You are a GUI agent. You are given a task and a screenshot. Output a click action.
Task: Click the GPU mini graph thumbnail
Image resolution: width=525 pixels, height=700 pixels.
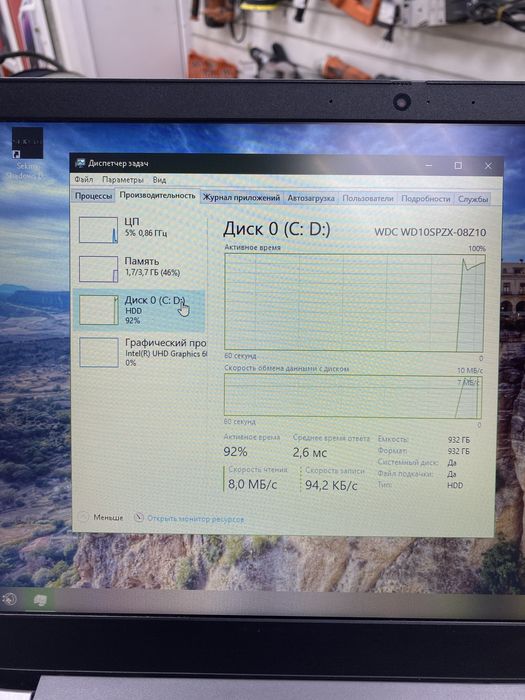point(99,352)
